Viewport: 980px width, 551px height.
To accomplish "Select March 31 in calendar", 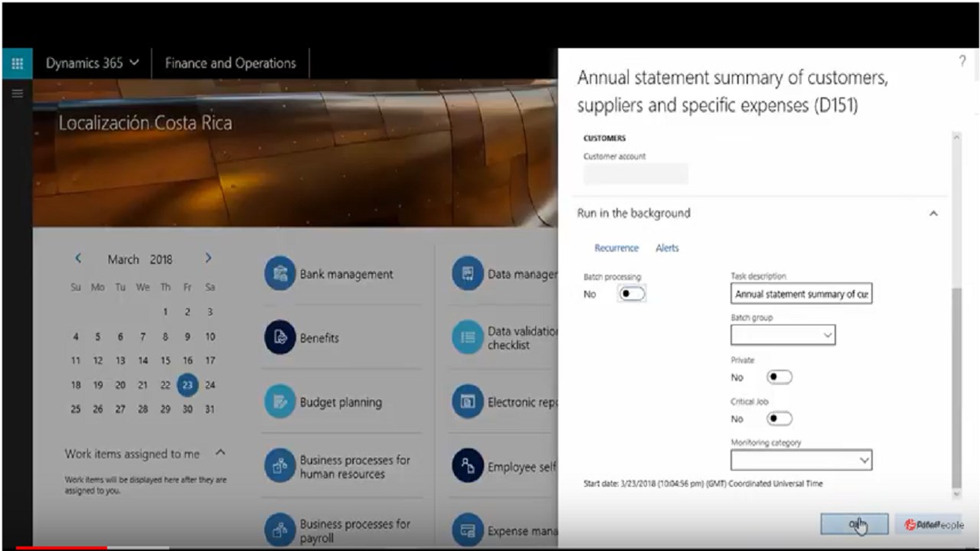I will 210,409.
